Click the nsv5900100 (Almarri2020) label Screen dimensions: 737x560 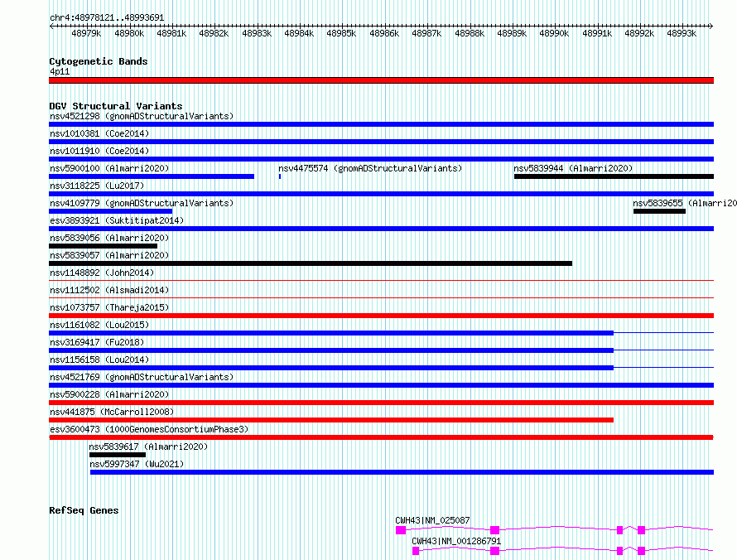(x=109, y=168)
